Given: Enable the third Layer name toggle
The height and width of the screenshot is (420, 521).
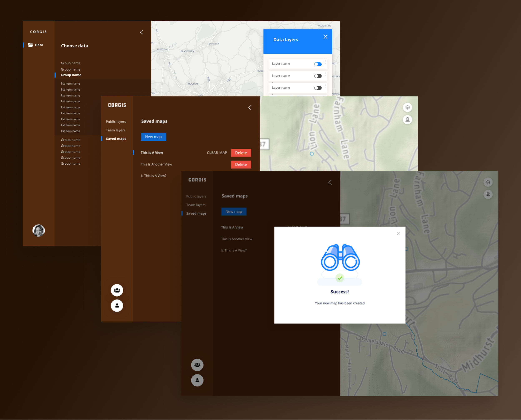Looking at the screenshot, I should [x=318, y=88].
